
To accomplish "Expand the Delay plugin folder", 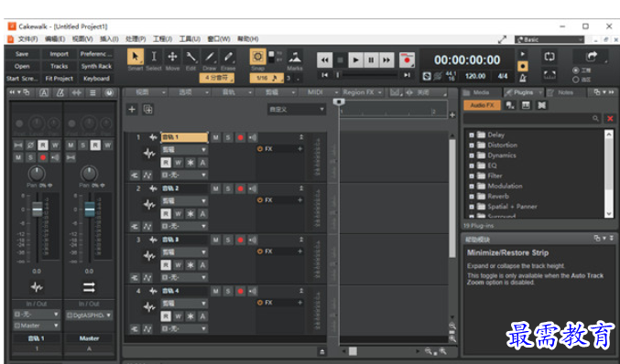I will pos(472,135).
